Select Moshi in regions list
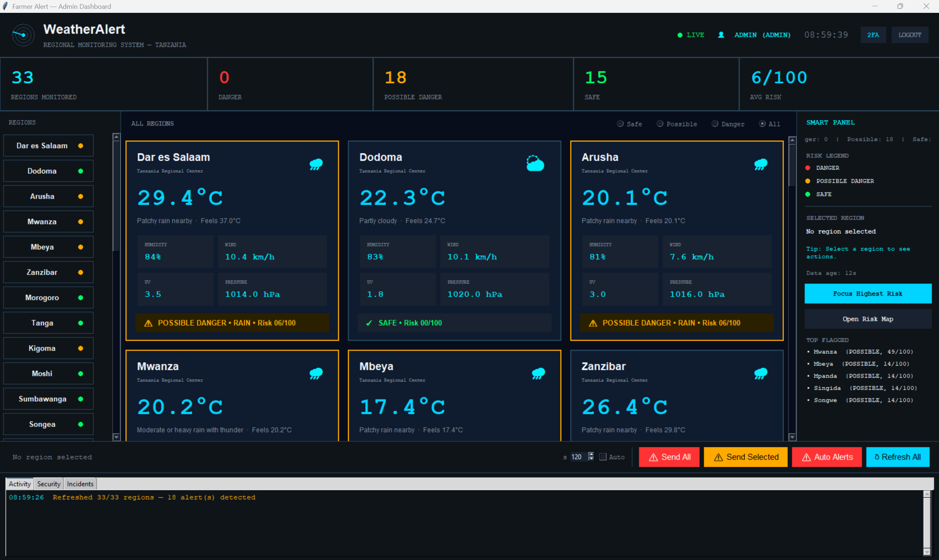 48,373
